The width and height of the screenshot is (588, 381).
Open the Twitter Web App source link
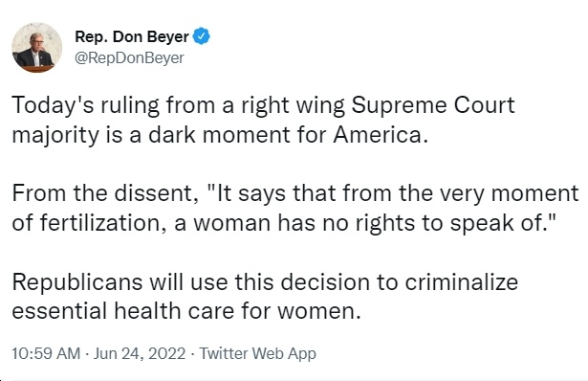pyautogui.click(x=257, y=353)
